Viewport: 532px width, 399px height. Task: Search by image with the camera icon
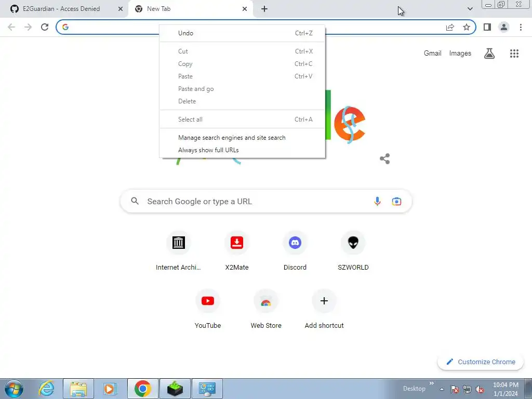396,201
